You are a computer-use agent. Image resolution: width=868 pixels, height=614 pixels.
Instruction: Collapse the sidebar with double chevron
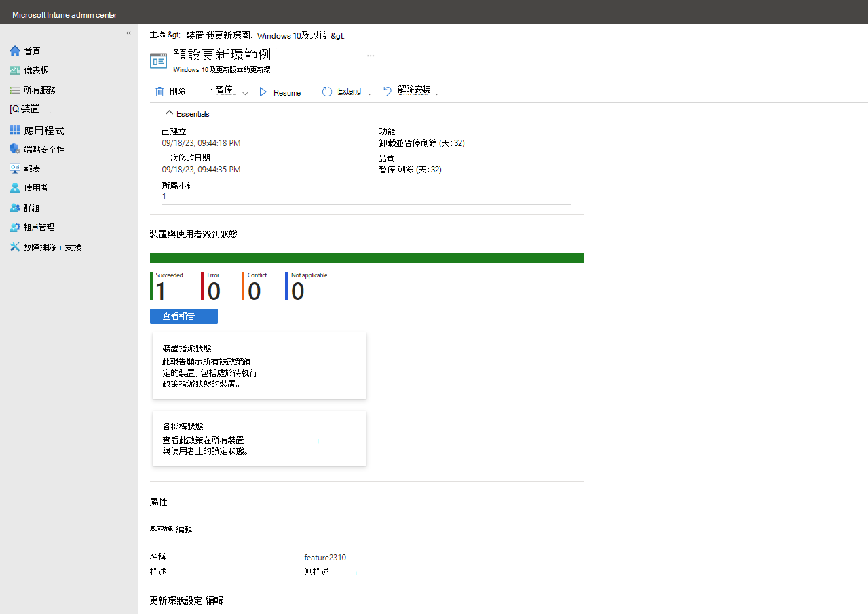coord(128,33)
